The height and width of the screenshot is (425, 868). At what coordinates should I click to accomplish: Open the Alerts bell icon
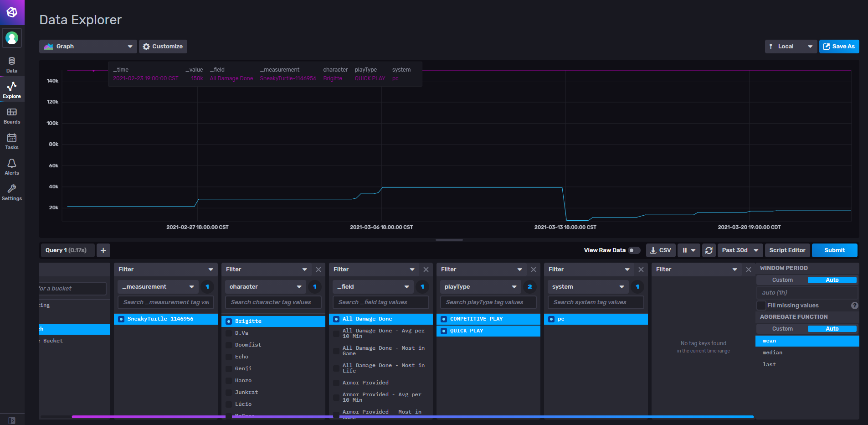point(12,167)
